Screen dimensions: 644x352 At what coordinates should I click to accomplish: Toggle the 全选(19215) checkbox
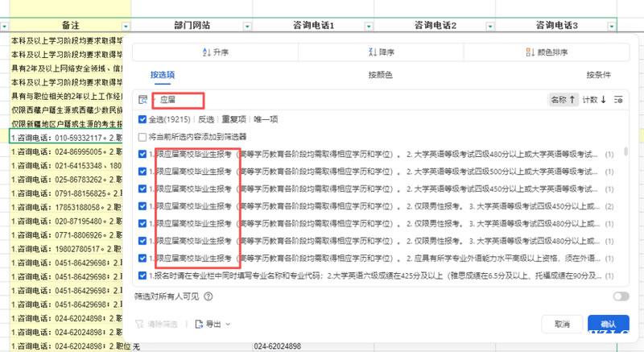coord(142,119)
